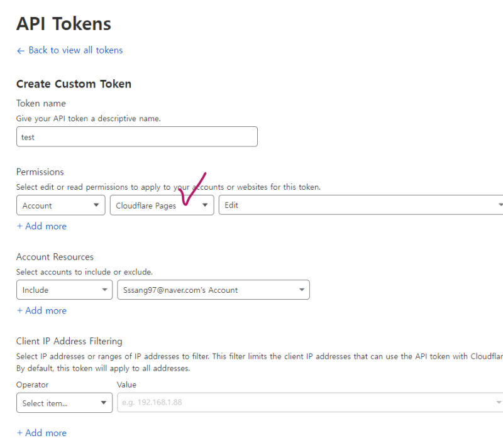
Task: Open the Edit access level dropdown
Action: pos(358,205)
